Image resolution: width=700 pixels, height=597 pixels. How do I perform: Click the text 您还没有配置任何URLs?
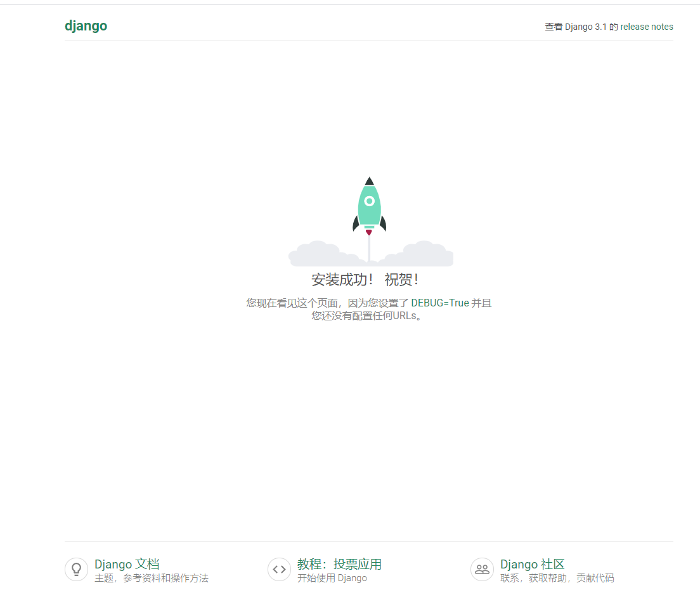pos(366,316)
